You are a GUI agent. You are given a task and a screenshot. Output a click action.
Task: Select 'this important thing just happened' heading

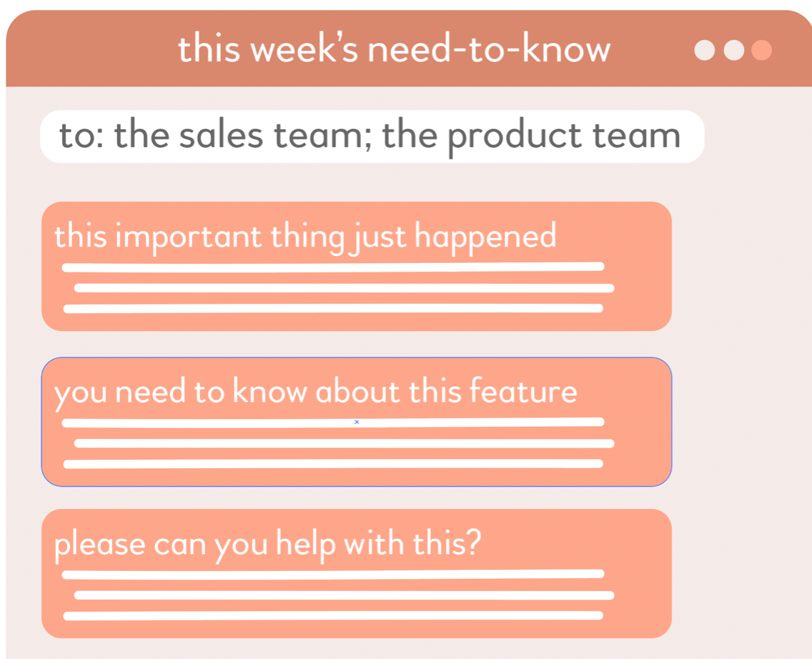305,236
